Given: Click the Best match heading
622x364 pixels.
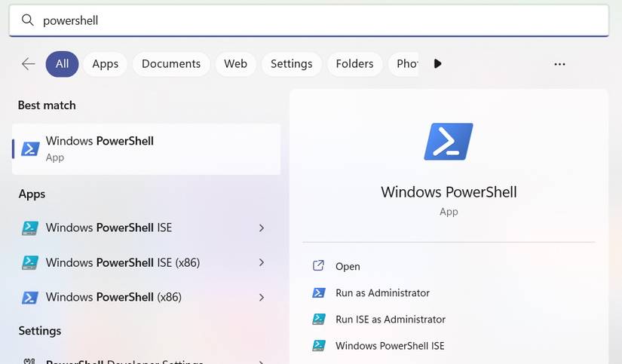Looking at the screenshot, I should pos(47,106).
